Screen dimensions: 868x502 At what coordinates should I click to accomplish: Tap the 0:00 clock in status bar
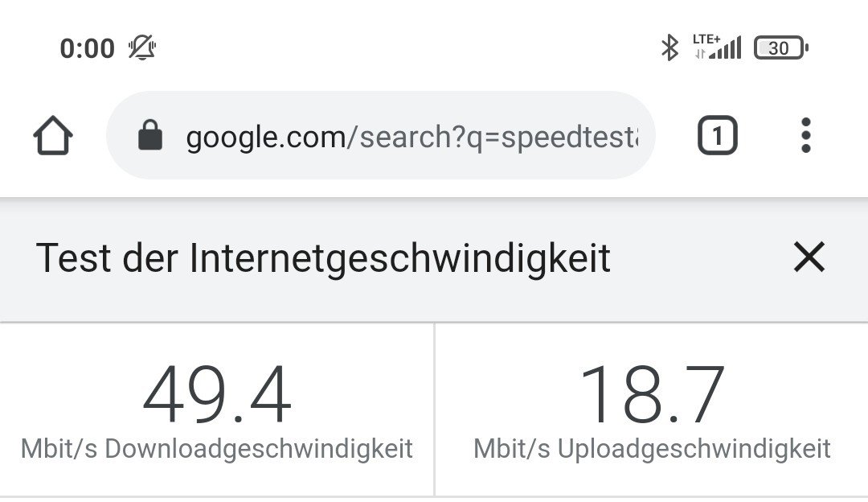[x=87, y=48]
